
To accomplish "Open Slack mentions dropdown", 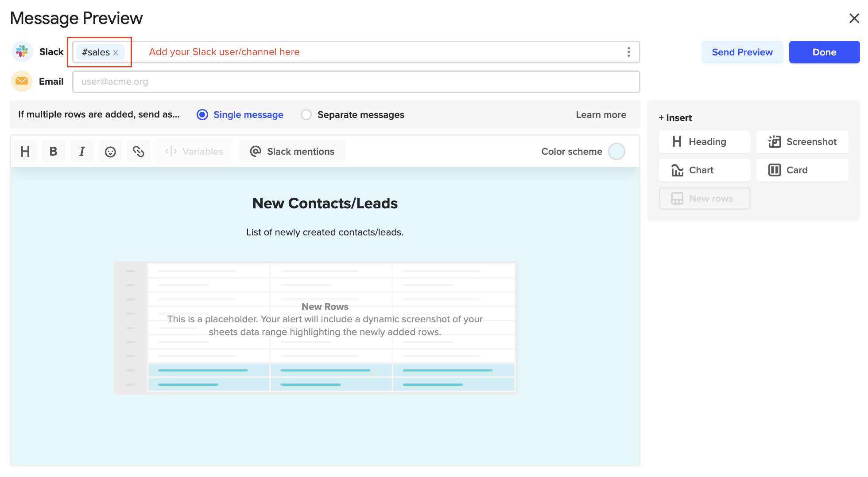I will coord(292,152).
